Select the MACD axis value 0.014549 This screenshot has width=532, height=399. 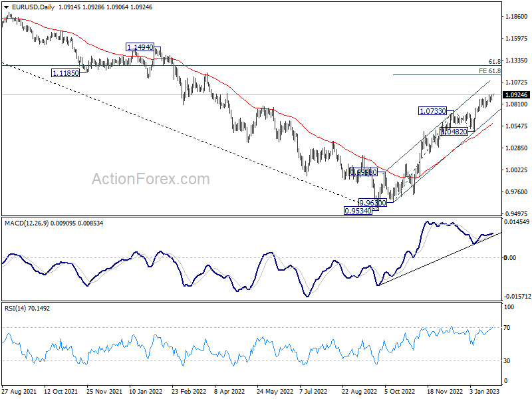(517, 222)
